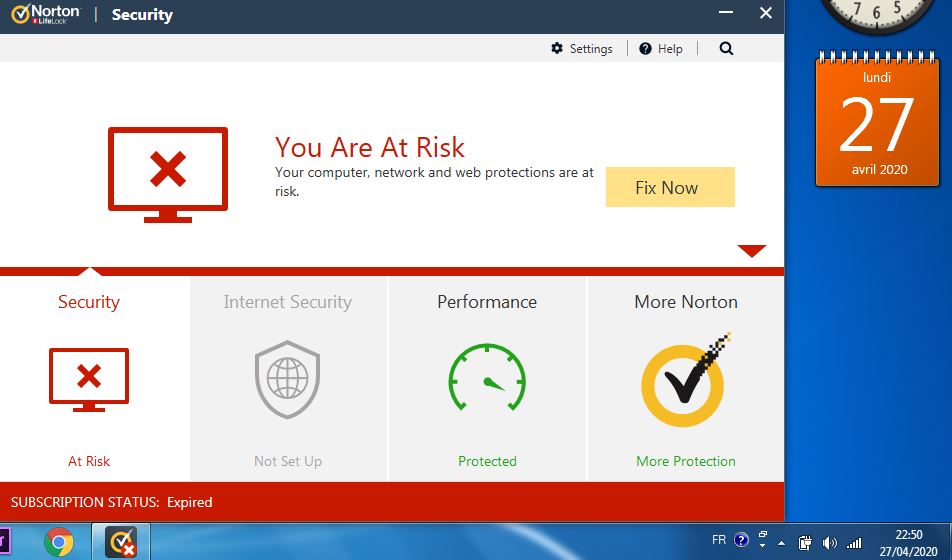The height and width of the screenshot is (560, 952).
Task: Click the Norton taskbar icon
Action: coord(121,542)
